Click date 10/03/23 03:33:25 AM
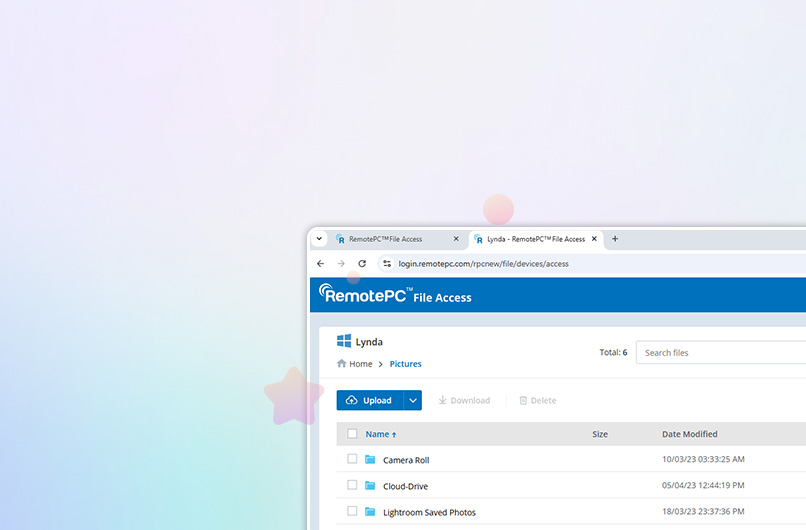The height and width of the screenshot is (530, 806). [703, 459]
